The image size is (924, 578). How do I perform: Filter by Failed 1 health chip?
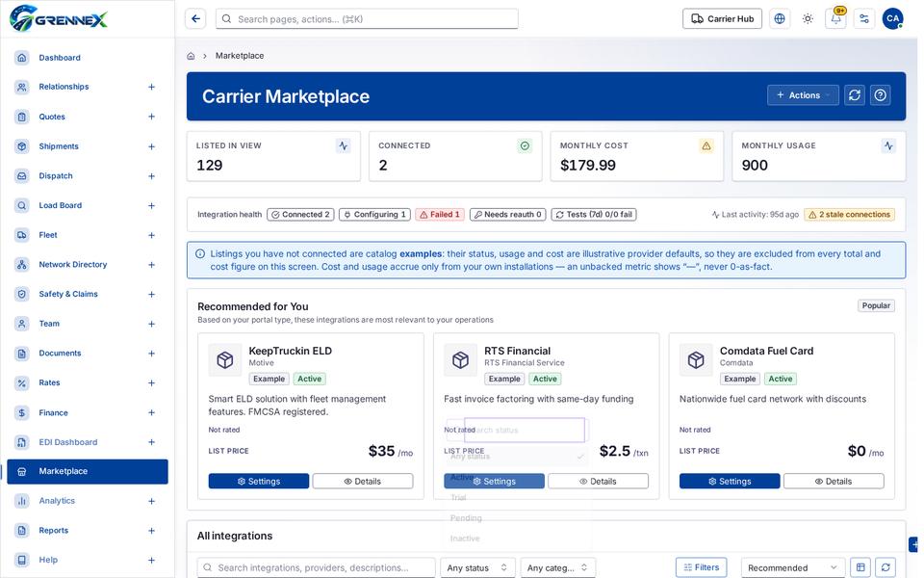coord(440,215)
